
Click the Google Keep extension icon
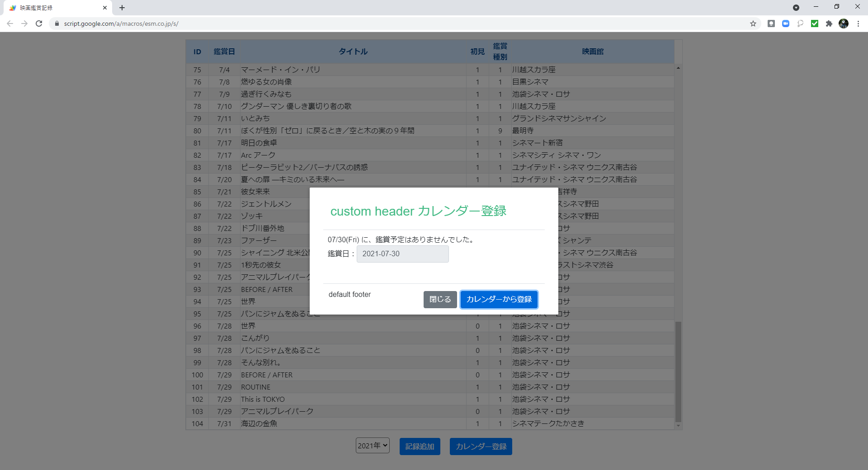tap(771, 23)
